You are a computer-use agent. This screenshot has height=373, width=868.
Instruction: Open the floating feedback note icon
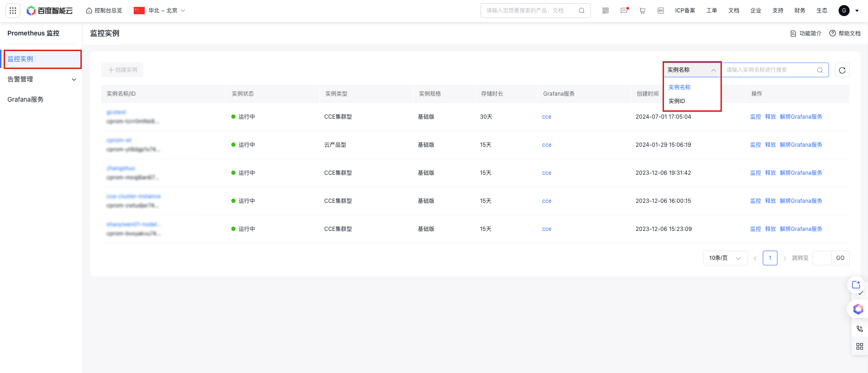(856, 285)
